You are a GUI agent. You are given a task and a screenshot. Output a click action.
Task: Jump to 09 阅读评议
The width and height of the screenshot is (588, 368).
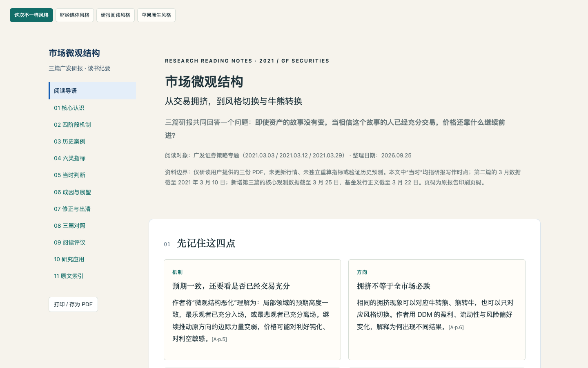click(92, 242)
